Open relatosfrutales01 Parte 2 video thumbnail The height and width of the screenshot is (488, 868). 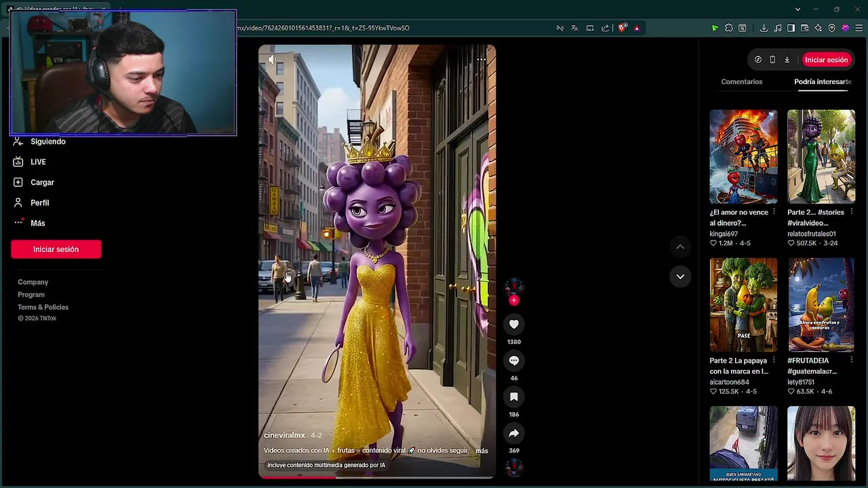[821, 157]
